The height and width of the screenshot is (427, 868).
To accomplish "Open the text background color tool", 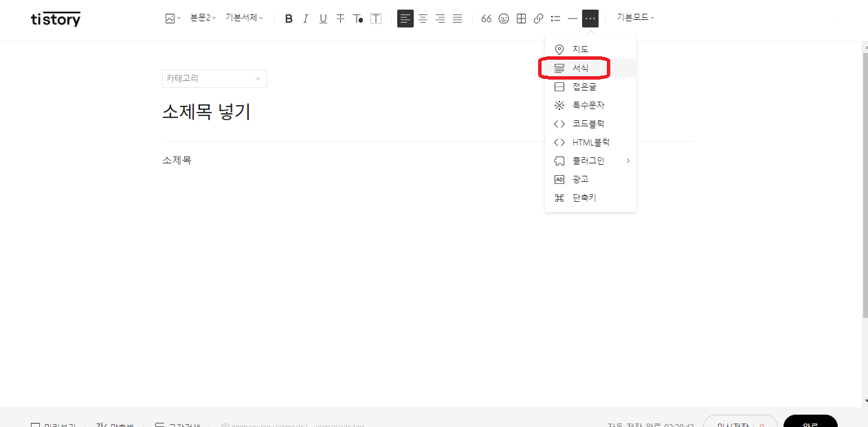I will (376, 19).
